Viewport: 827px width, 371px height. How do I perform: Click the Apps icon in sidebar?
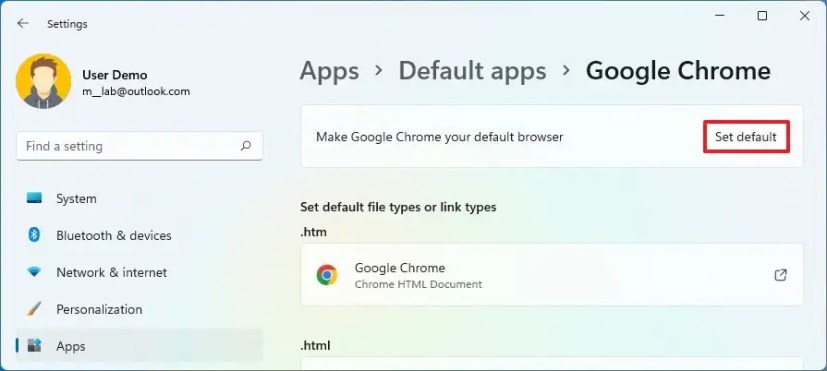(x=34, y=346)
